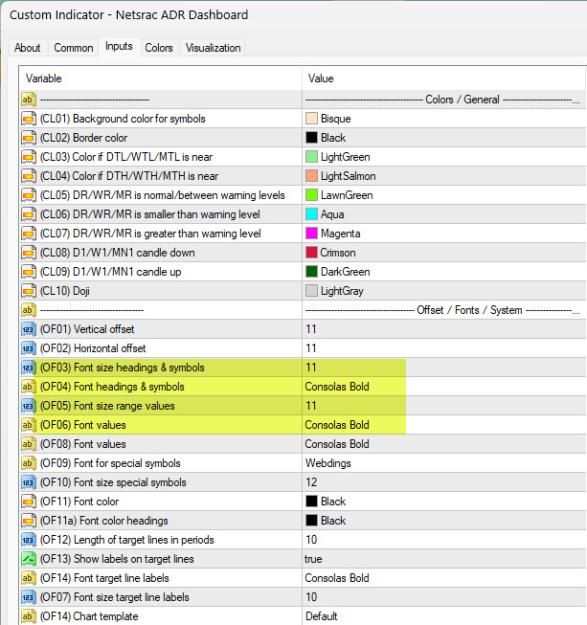Click the boolean icon for (OF13) Show labels
Screen dimensions: 587x625
click(x=28, y=559)
